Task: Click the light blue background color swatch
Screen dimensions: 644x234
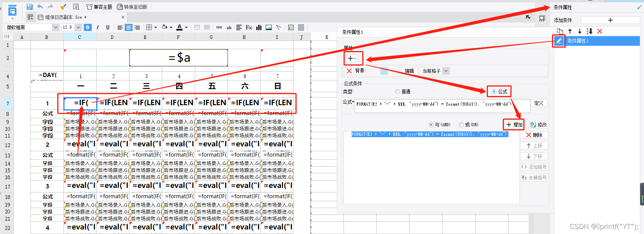Action: pos(384,71)
